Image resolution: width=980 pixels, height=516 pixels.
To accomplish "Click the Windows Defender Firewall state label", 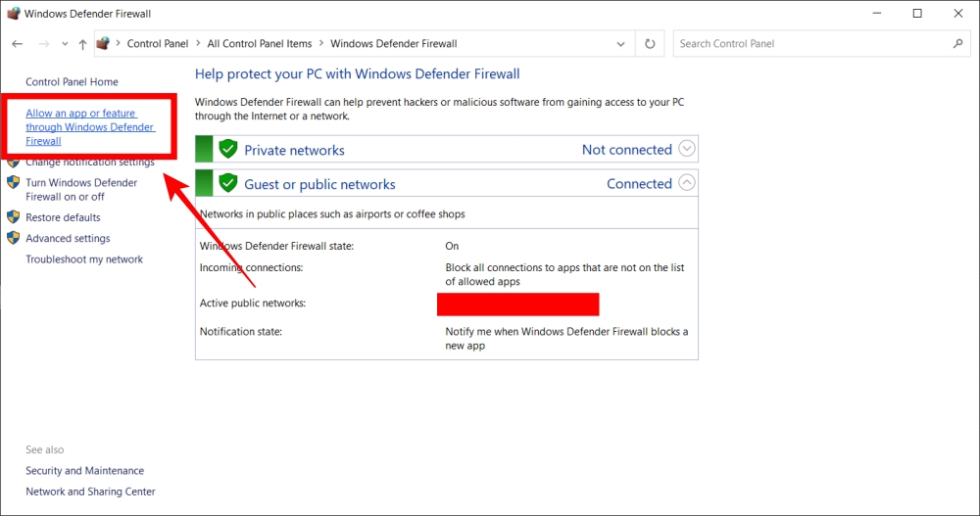I will pyautogui.click(x=277, y=246).
